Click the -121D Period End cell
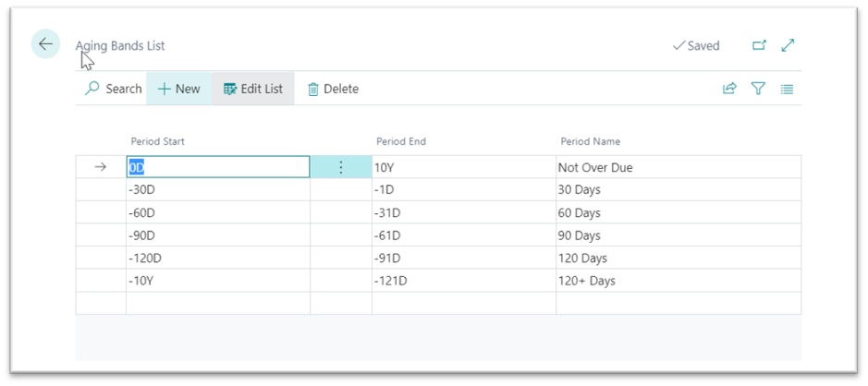 [464, 281]
